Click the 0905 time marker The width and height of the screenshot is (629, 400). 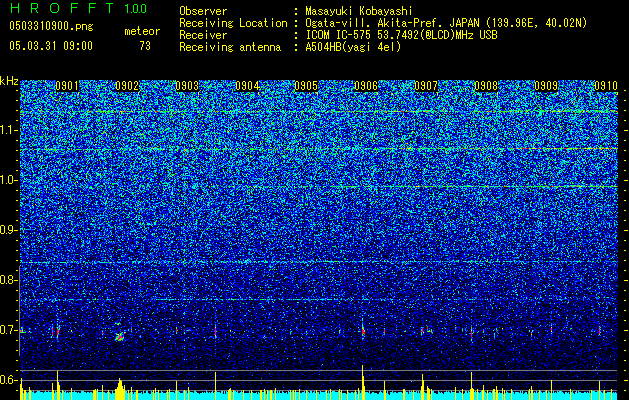point(306,86)
